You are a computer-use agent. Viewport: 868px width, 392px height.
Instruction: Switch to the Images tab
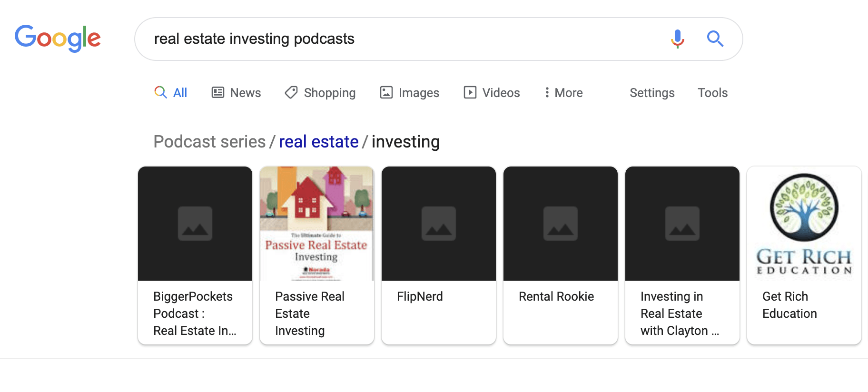(409, 93)
